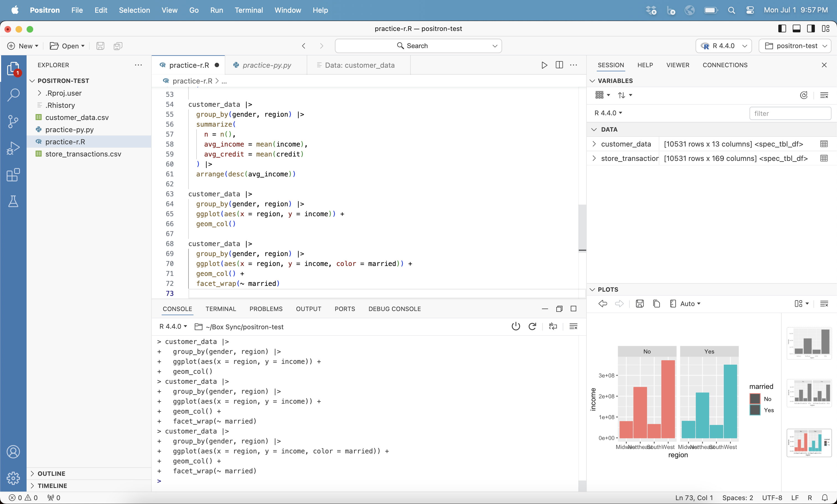The image size is (837, 504).
Task: Open the Run menu
Action: [216, 10]
